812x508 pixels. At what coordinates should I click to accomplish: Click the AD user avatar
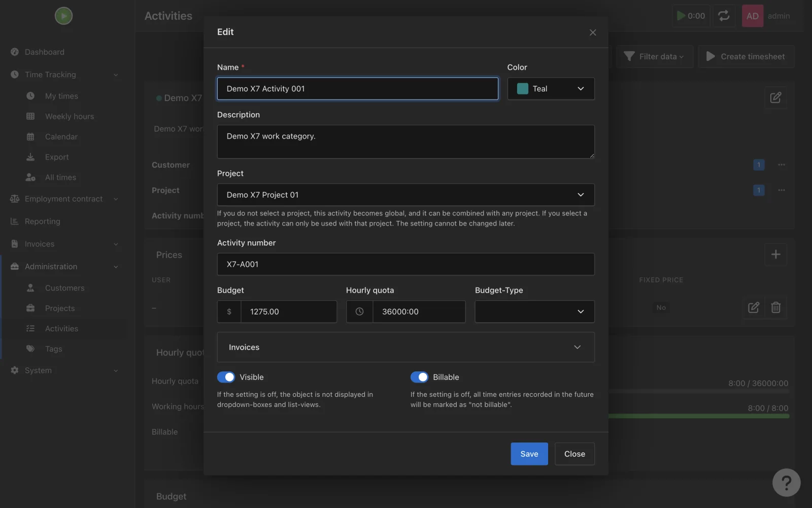[x=753, y=16]
